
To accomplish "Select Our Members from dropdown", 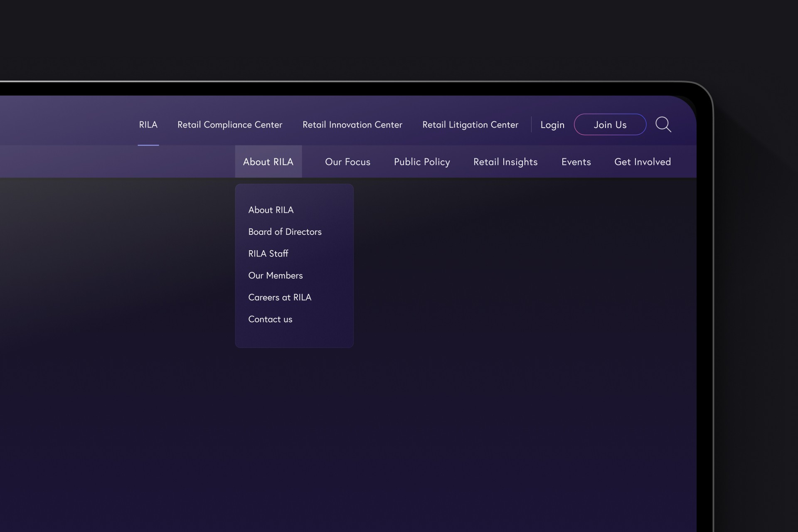I will point(275,276).
